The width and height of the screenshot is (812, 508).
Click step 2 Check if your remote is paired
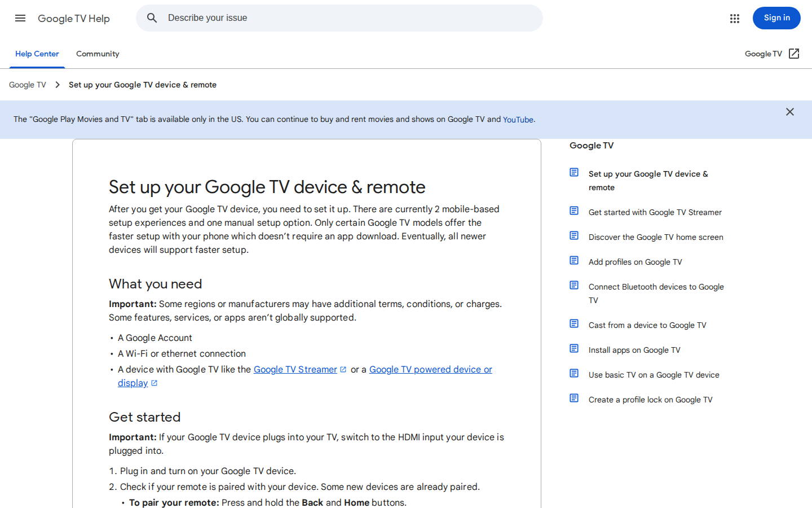coord(300,487)
